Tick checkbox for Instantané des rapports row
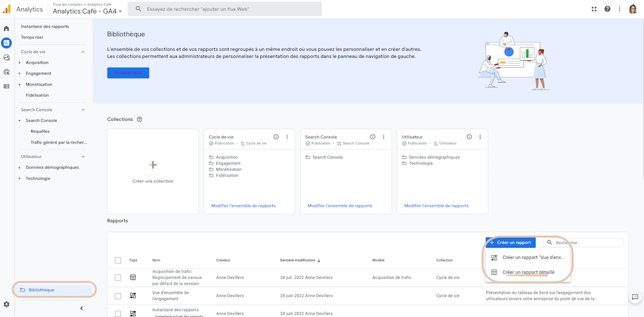 [118, 313]
